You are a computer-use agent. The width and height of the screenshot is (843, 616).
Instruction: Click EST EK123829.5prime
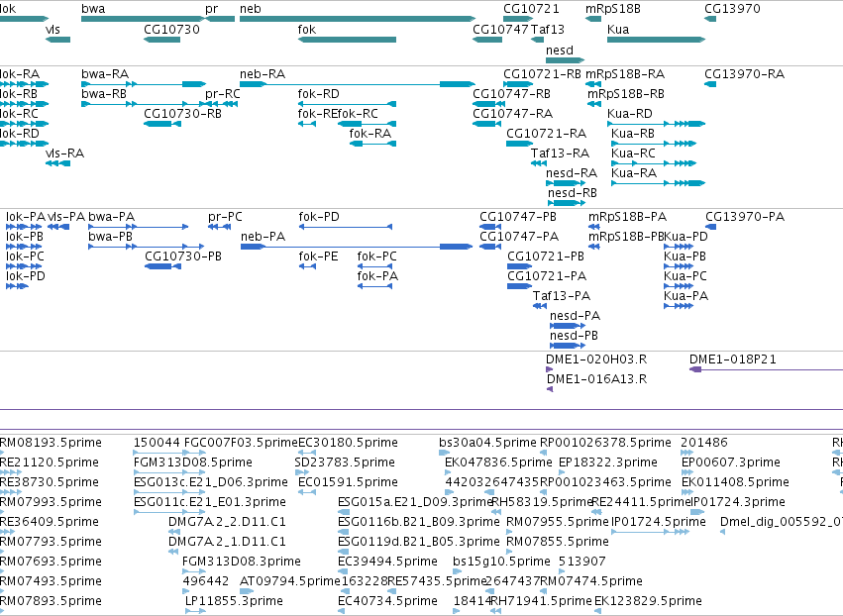click(x=649, y=601)
